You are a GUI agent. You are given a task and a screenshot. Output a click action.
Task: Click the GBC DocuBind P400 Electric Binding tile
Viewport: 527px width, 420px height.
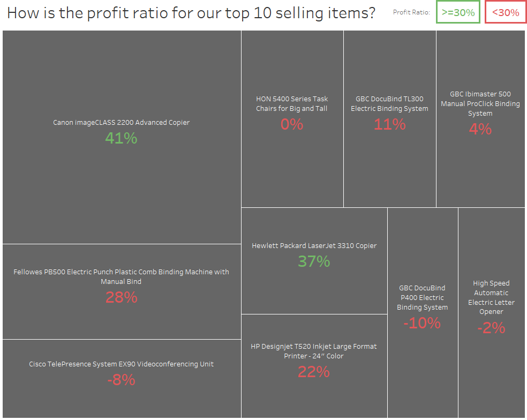pos(423,313)
